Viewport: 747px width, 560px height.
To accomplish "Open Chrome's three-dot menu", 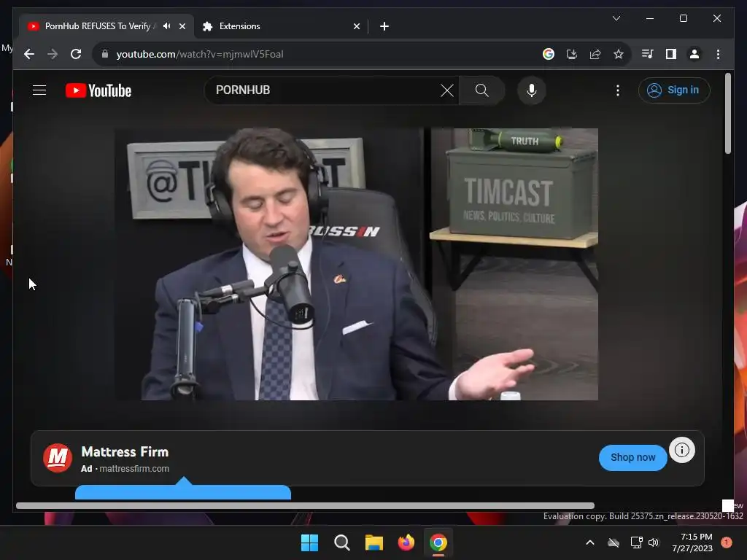I will [718, 54].
